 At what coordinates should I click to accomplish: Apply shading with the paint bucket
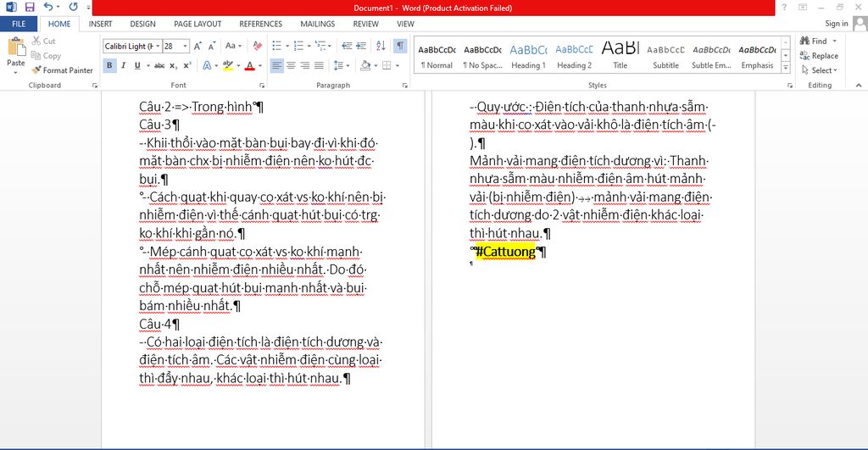click(365, 65)
